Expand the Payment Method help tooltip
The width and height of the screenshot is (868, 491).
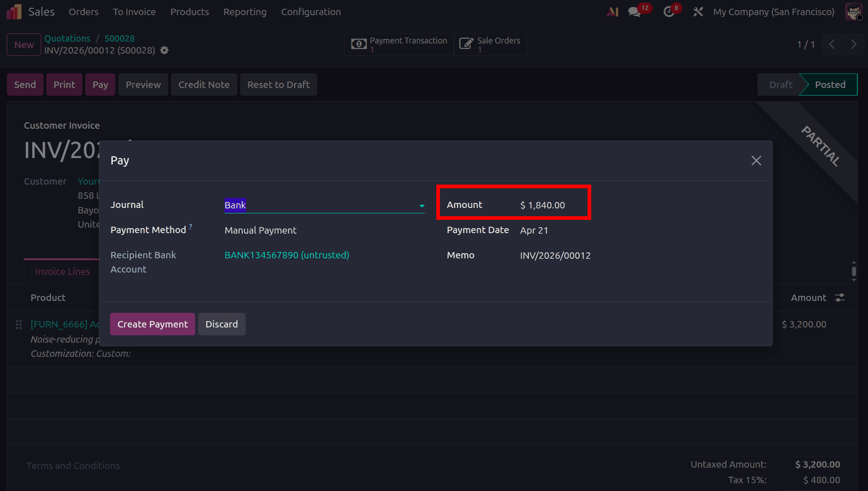pos(190,226)
